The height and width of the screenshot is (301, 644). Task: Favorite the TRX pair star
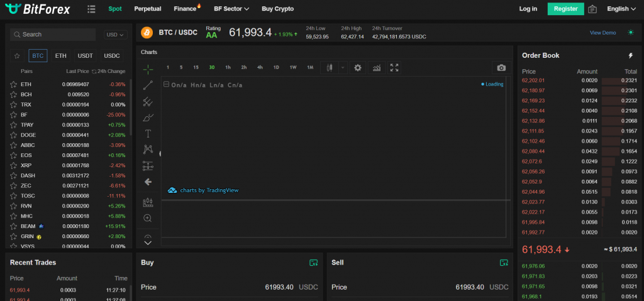point(13,105)
